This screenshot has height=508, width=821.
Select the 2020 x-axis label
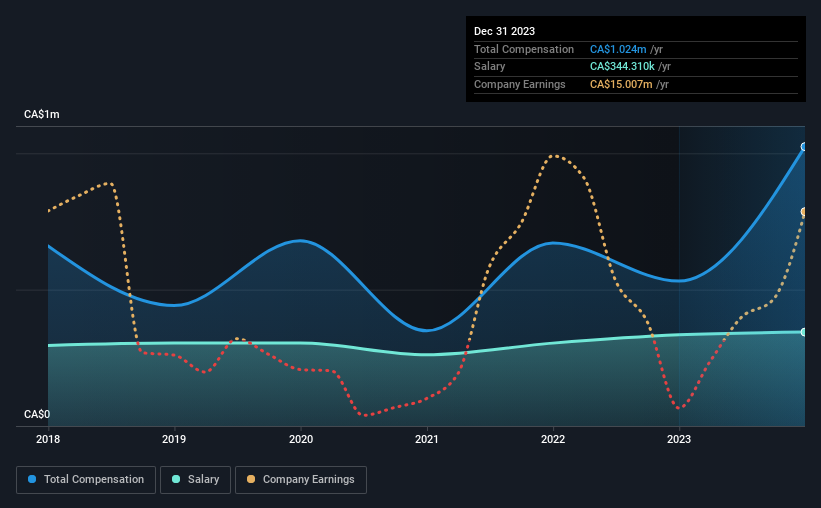tap(301, 439)
